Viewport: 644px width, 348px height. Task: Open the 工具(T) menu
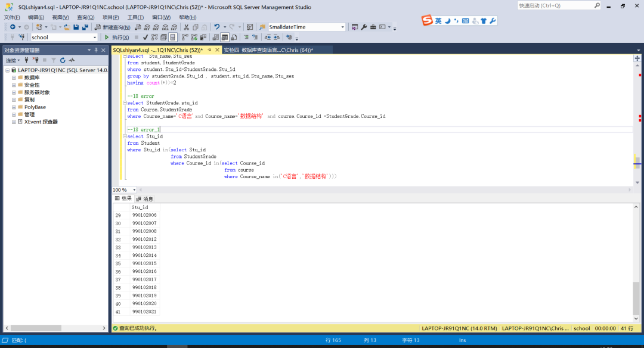tap(135, 17)
